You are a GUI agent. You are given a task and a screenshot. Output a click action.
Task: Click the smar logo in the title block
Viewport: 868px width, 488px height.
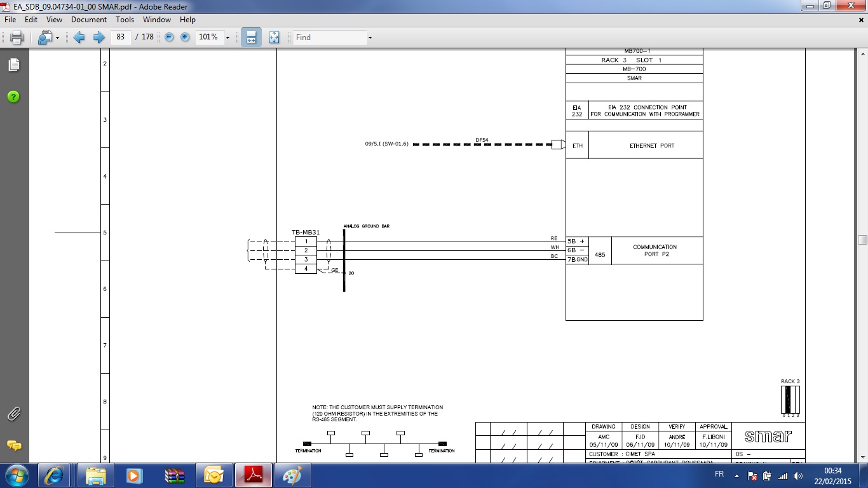[x=768, y=436]
